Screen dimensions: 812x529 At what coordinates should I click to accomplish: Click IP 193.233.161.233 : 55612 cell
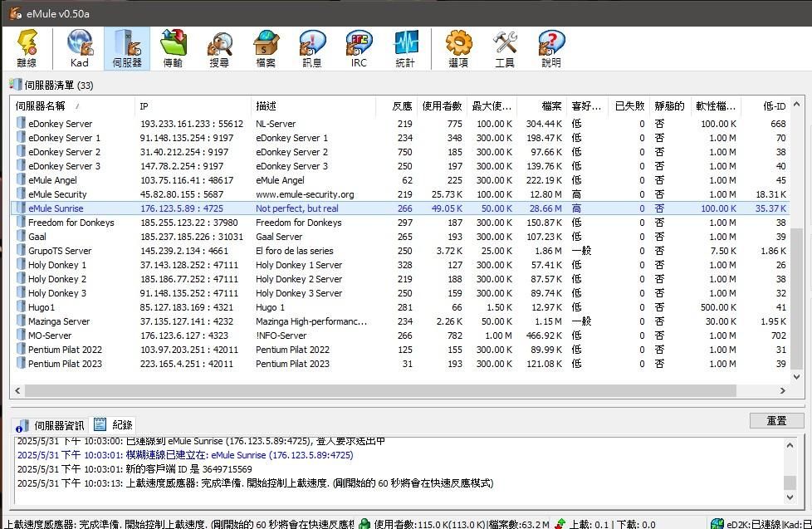click(192, 124)
